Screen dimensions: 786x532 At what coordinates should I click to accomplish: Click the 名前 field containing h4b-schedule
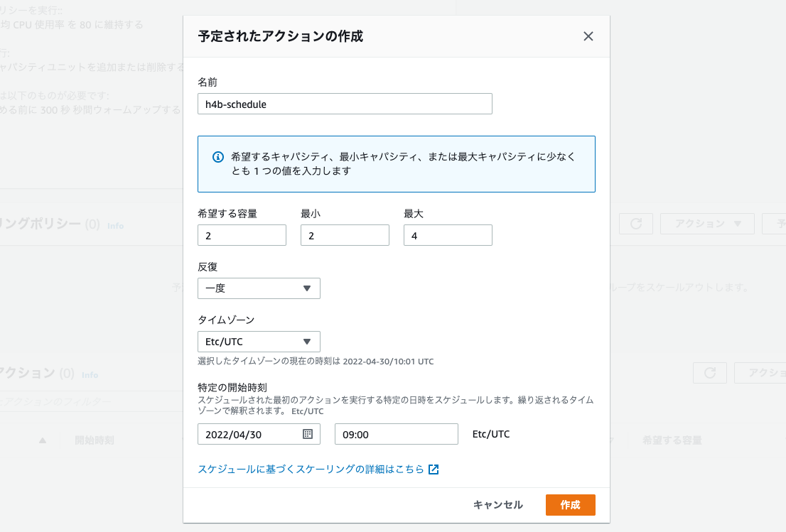345,104
